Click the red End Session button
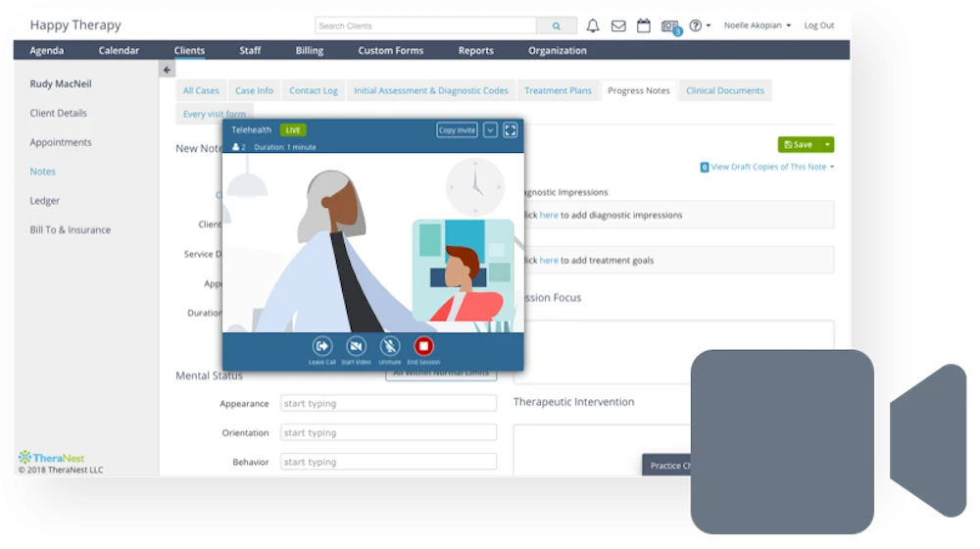 [423, 346]
